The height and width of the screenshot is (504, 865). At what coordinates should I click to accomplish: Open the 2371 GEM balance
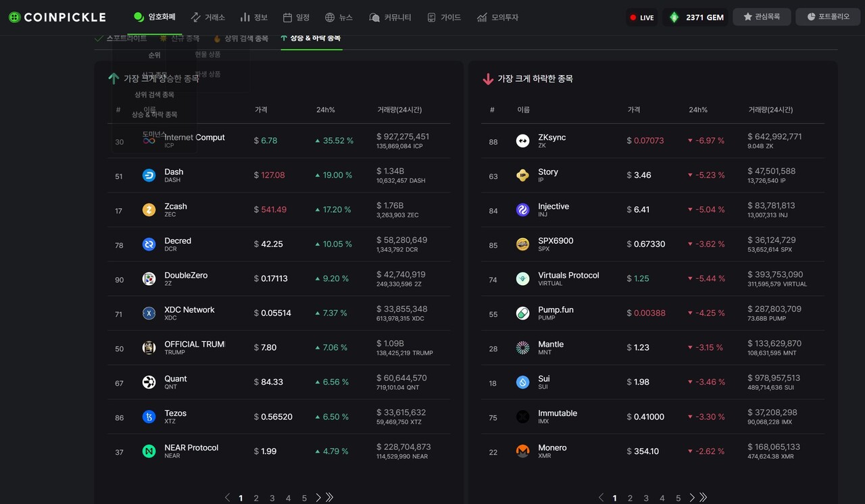(x=696, y=18)
